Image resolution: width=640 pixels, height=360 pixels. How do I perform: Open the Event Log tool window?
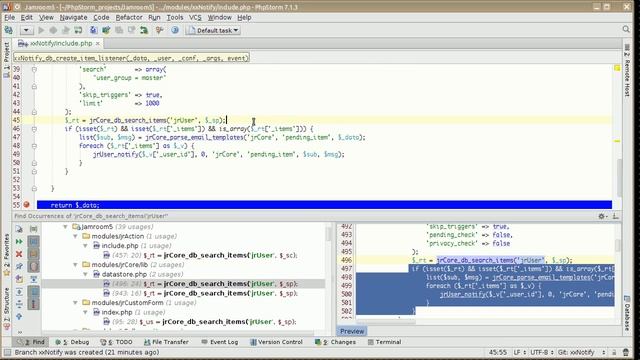point(220,342)
